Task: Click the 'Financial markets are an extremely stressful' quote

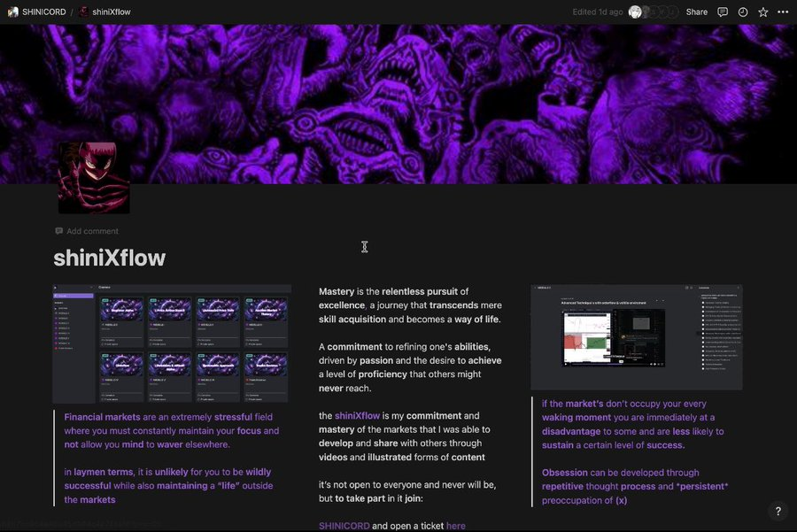Action: 171,430
